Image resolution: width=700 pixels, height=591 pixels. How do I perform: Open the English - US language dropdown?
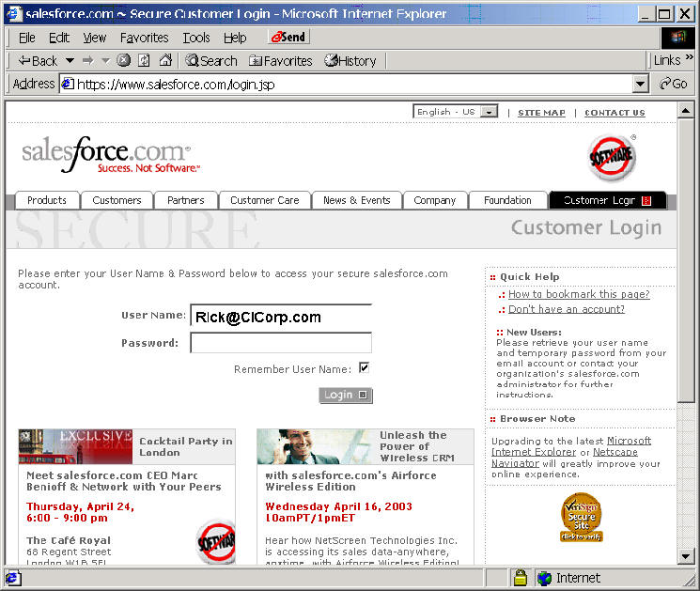pyautogui.click(x=456, y=112)
